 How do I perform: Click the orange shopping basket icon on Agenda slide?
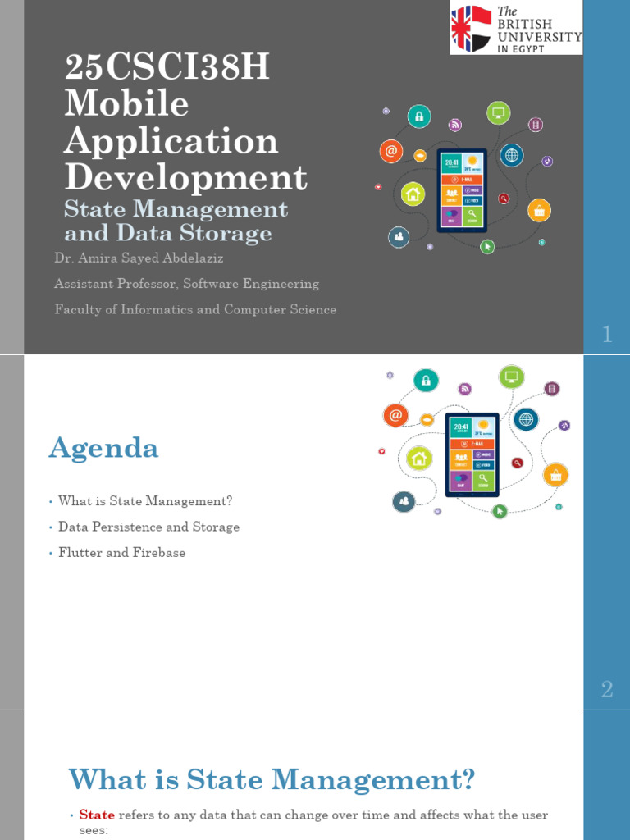pyautogui.click(x=555, y=475)
